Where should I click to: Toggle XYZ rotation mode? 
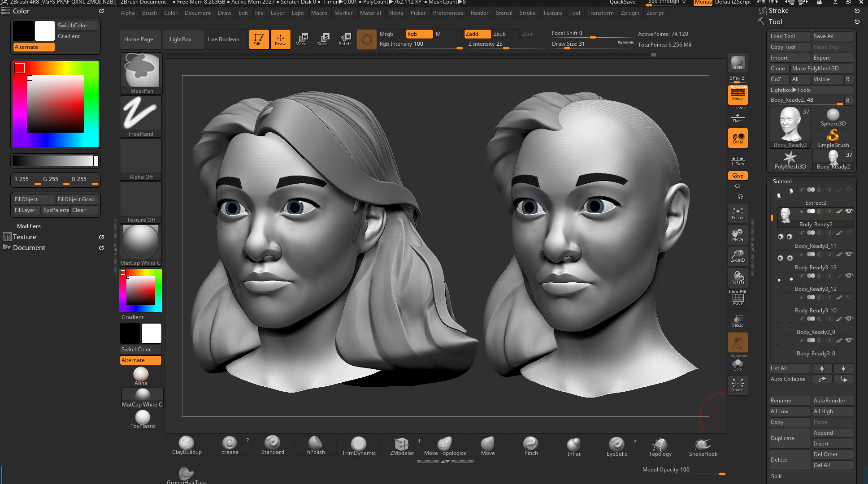(x=738, y=176)
